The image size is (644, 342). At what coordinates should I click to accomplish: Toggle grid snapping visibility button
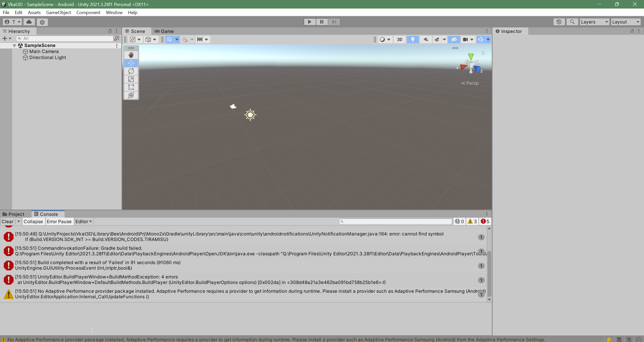(169, 39)
